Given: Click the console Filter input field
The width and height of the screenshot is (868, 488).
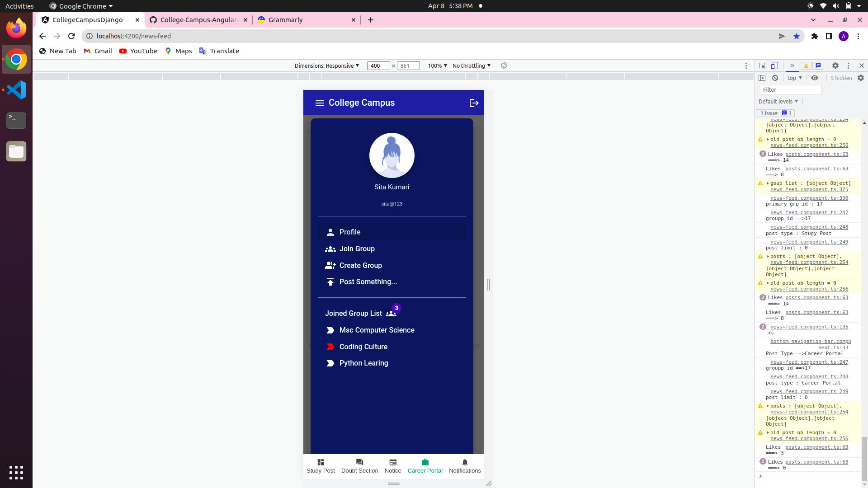Looking at the screenshot, I should pyautogui.click(x=791, y=89).
